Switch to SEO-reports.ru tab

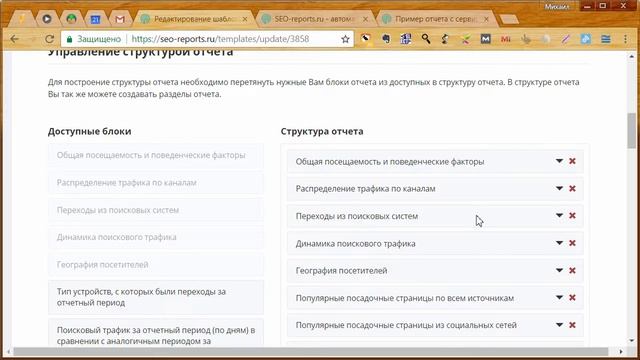tap(314, 19)
